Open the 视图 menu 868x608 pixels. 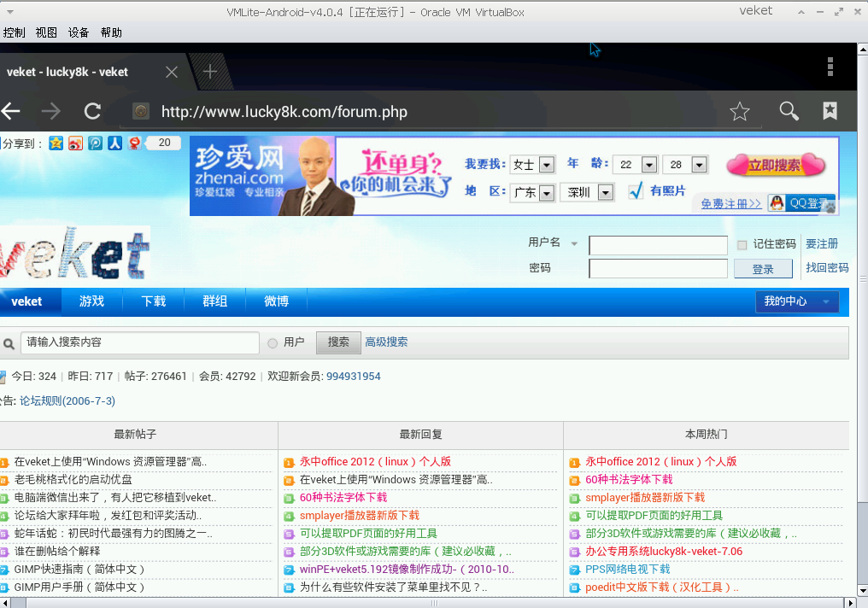46,32
